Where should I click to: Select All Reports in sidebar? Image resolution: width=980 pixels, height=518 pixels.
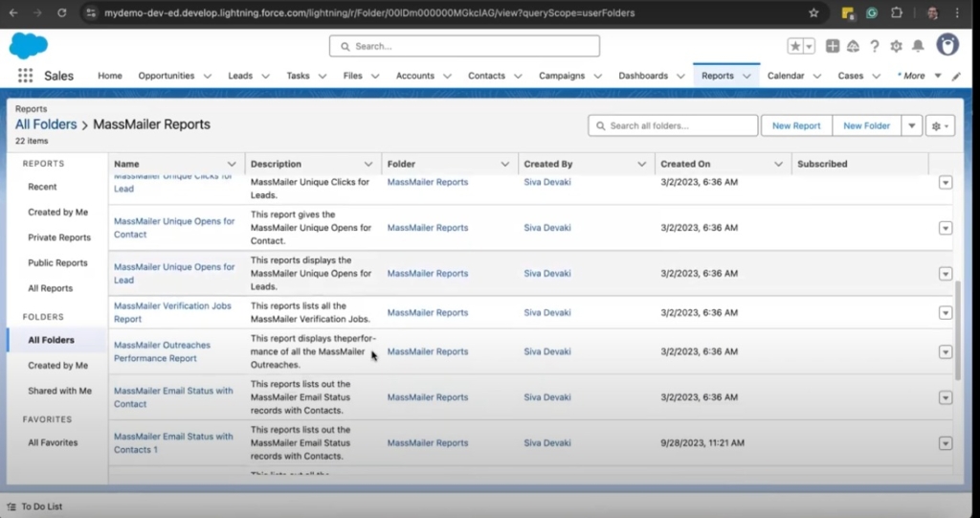50,288
